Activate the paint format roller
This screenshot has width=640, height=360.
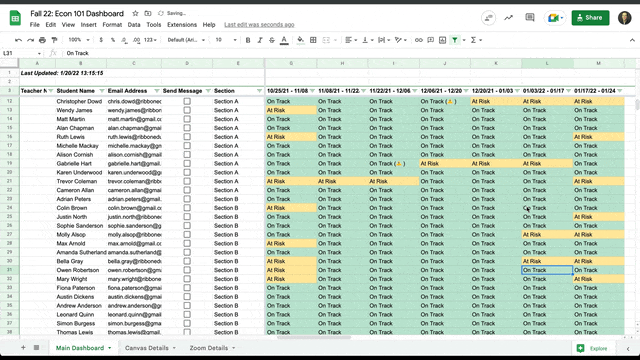54,40
